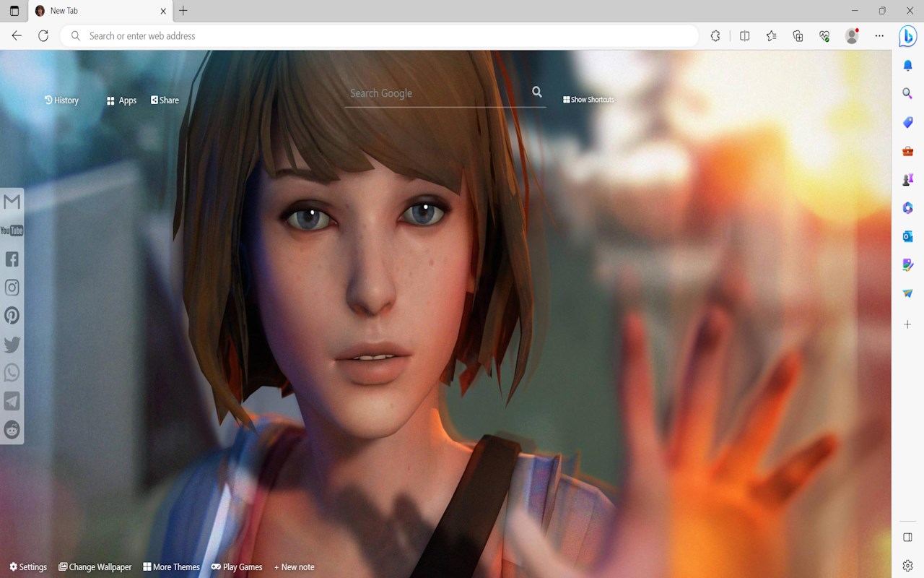Viewport: 924px width, 578px height.
Task: Open the Drop paper-plane sidebar icon
Action: (908, 293)
